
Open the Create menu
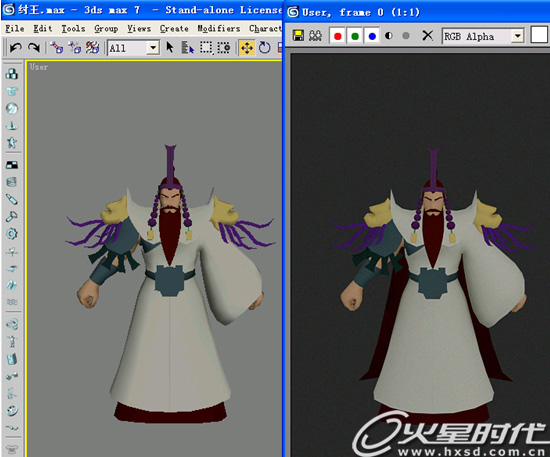coord(174,28)
